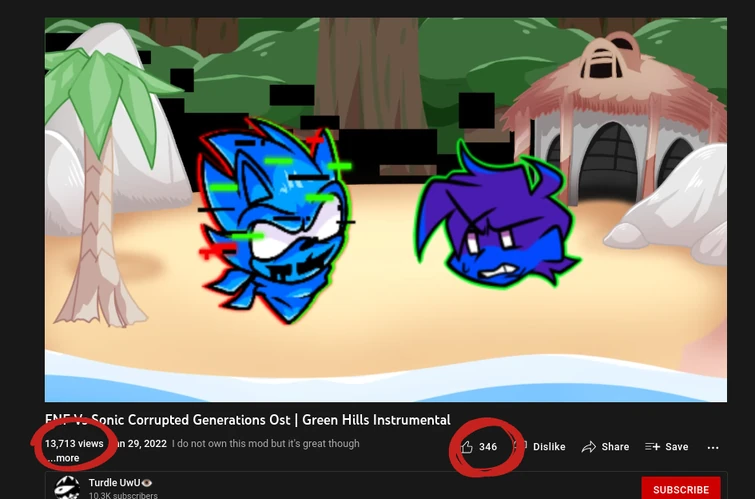The height and width of the screenshot is (499, 755).
Task: Click the thumbs-up like icon
Action: (x=466, y=447)
